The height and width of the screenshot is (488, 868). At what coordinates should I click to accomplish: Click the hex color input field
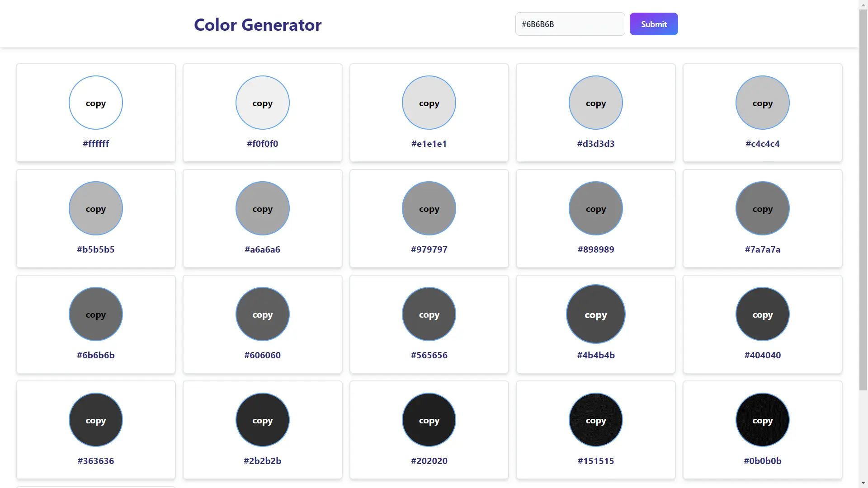pos(570,24)
